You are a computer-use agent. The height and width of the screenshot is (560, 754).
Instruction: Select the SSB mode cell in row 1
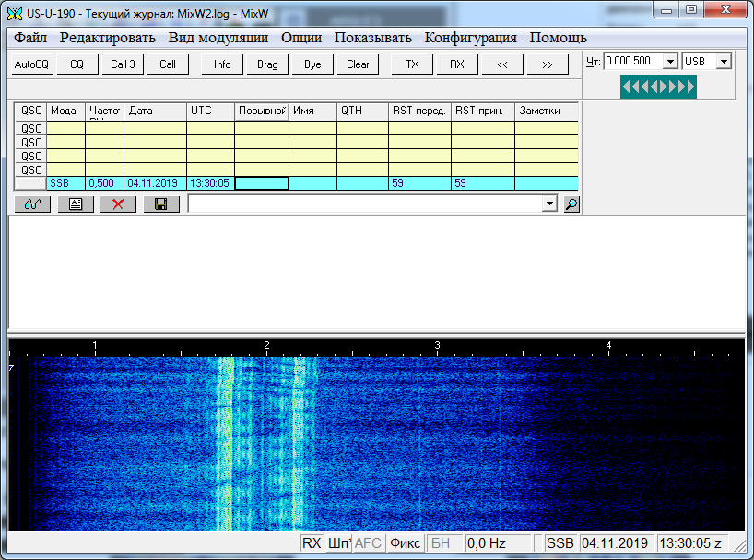[x=65, y=183]
